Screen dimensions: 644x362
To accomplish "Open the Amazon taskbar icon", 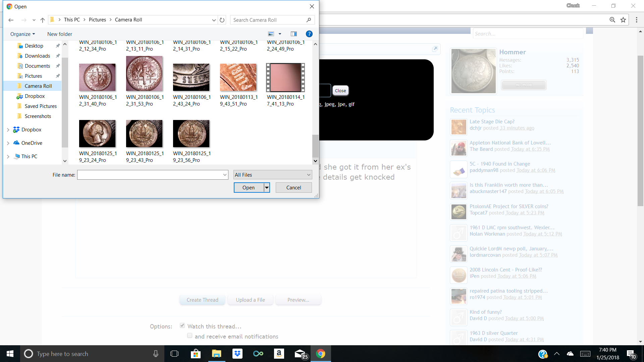I will 279,354.
